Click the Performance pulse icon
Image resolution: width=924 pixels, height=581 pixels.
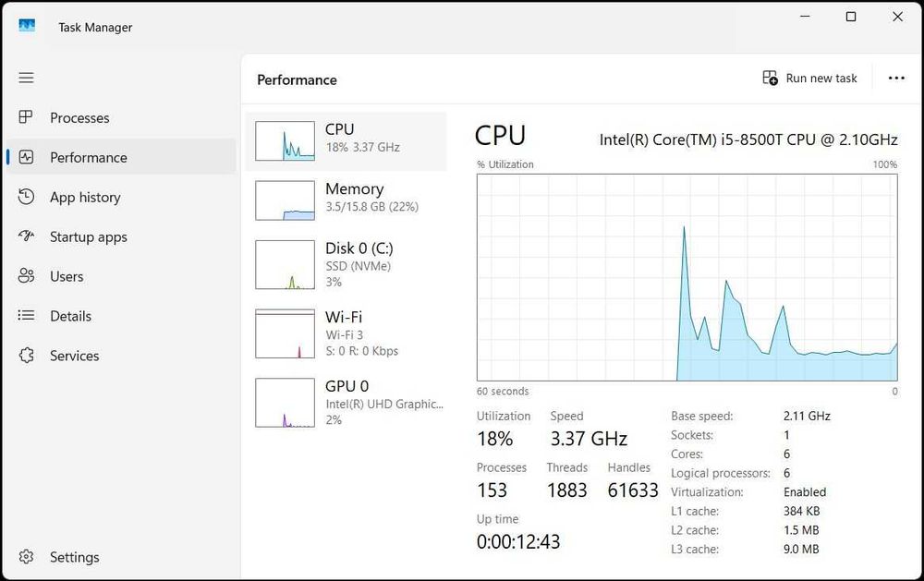click(26, 157)
